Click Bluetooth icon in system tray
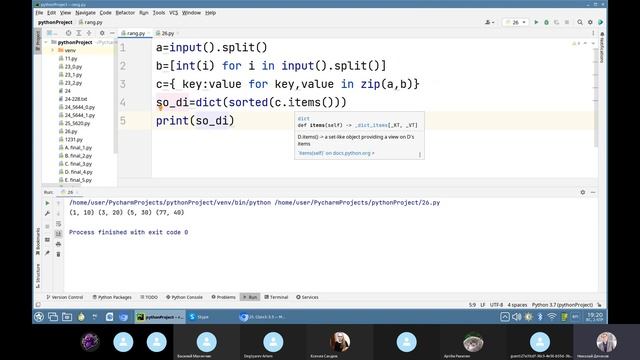640x360 pixels. (540, 317)
